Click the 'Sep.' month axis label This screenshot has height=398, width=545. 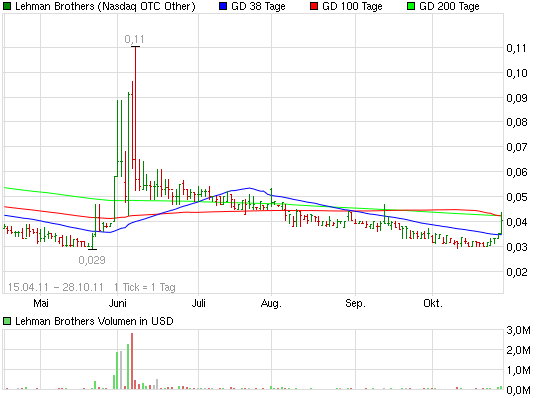click(x=355, y=303)
